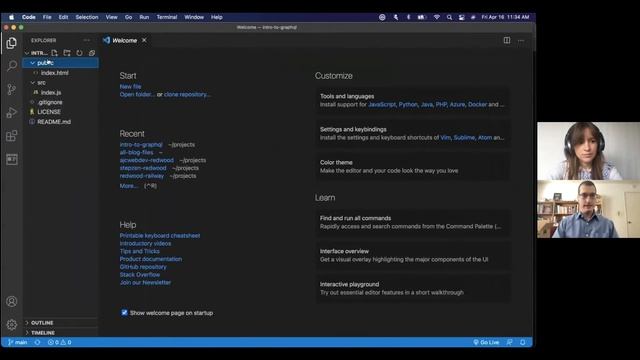
Task: Open README.md in Explorer
Action: (x=54, y=122)
